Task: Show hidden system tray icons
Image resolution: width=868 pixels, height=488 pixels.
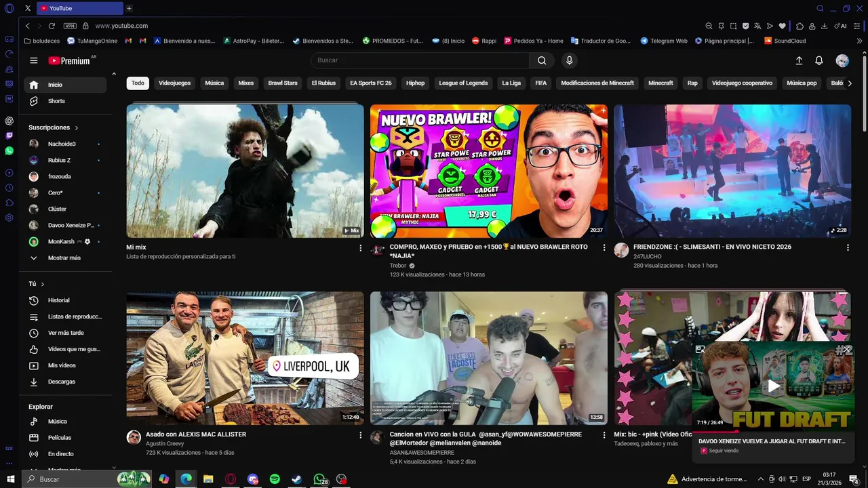Action: (760, 479)
